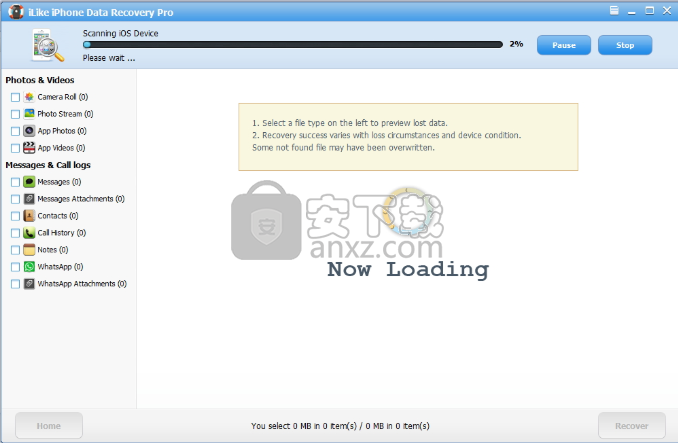
Task: Click the Home button
Action: [49, 426]
